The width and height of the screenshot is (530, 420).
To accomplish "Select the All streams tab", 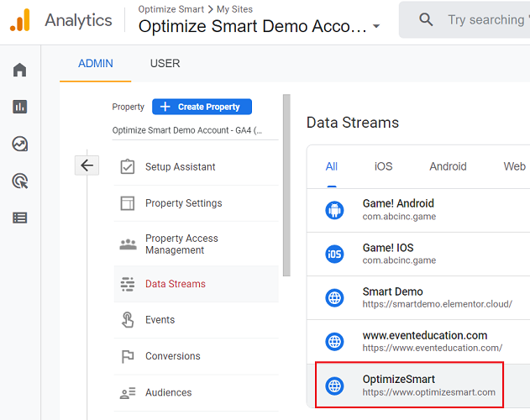I will (x=332, y=166).
